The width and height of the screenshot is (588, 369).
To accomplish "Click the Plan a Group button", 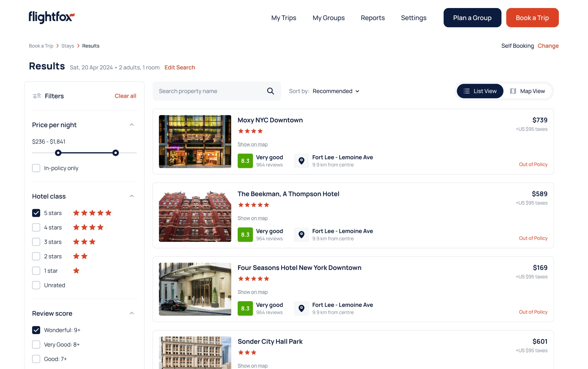I will [472, 18].
